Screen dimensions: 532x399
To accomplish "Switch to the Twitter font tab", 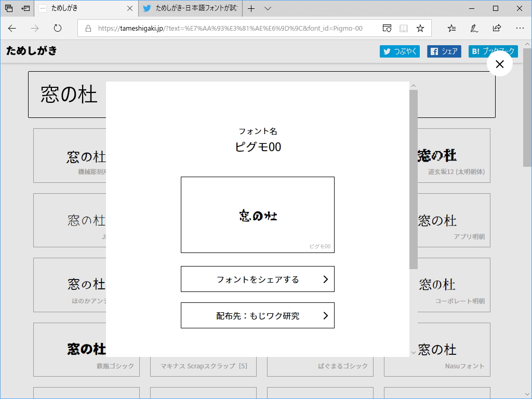I will (192, 8).
